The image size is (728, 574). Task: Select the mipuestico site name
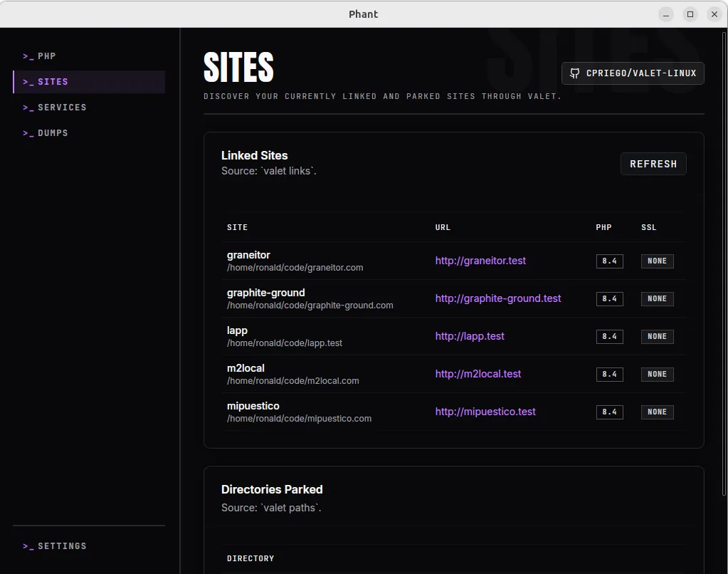pyautogui.click(x=253, y=406)
